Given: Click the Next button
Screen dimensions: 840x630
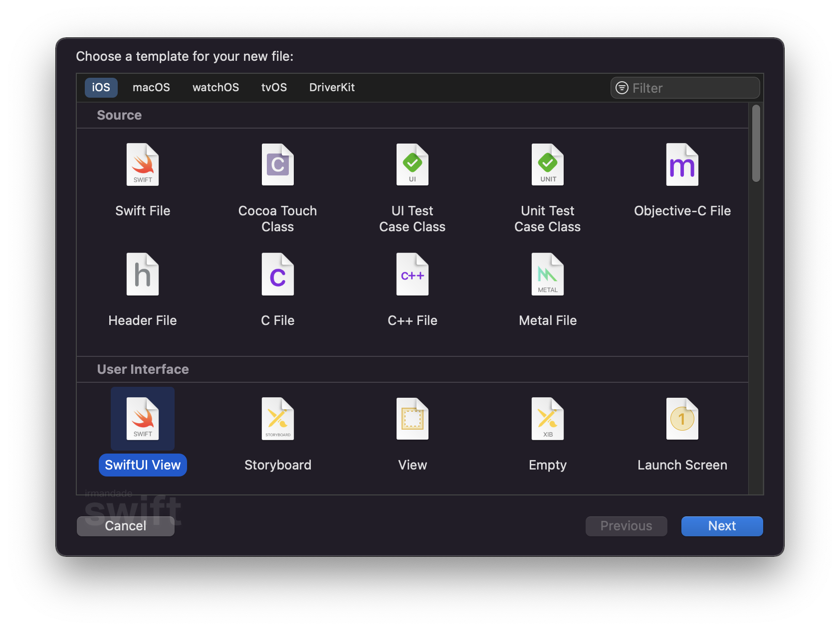Looking at the screenshot, I should click(x=722, y=526).
